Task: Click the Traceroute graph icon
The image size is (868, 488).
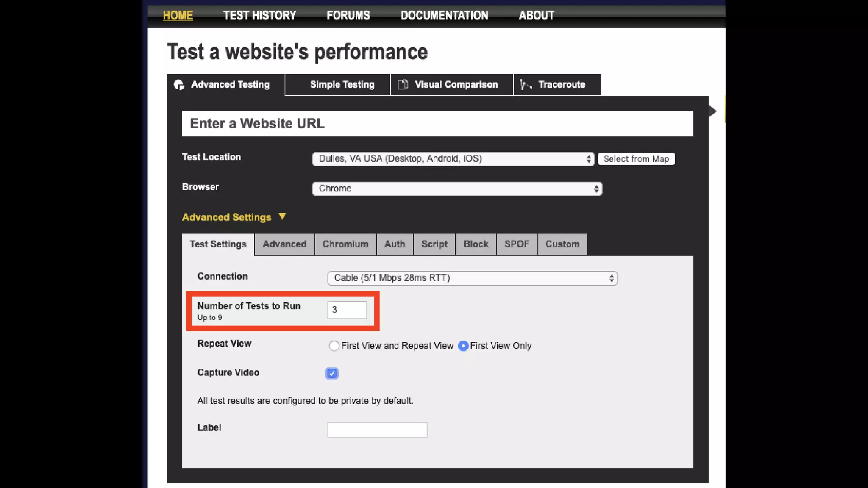Action: pyautogui.click(x=526, y=85)
